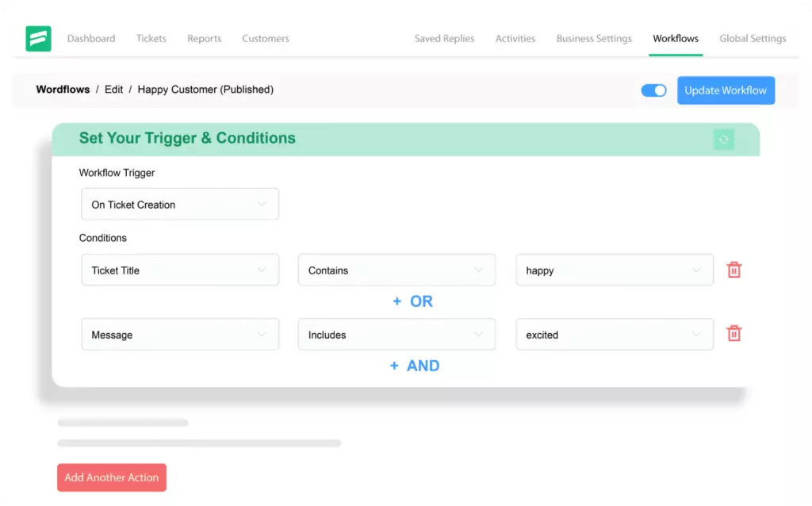Open the Ticket Title field dropdown
Screen dimensions: 812x506
point(180,270)
